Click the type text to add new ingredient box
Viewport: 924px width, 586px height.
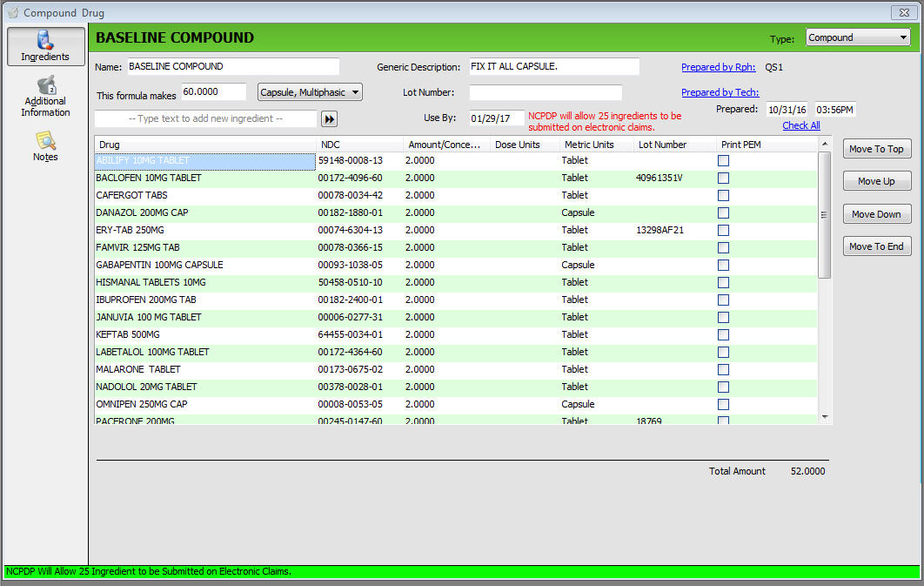(x=205, y=118)
